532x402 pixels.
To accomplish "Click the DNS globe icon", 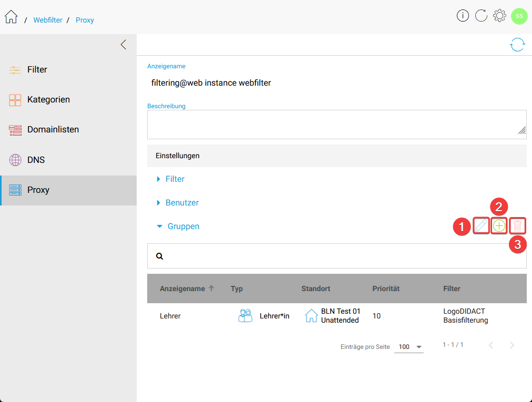I will coord(15,160).
